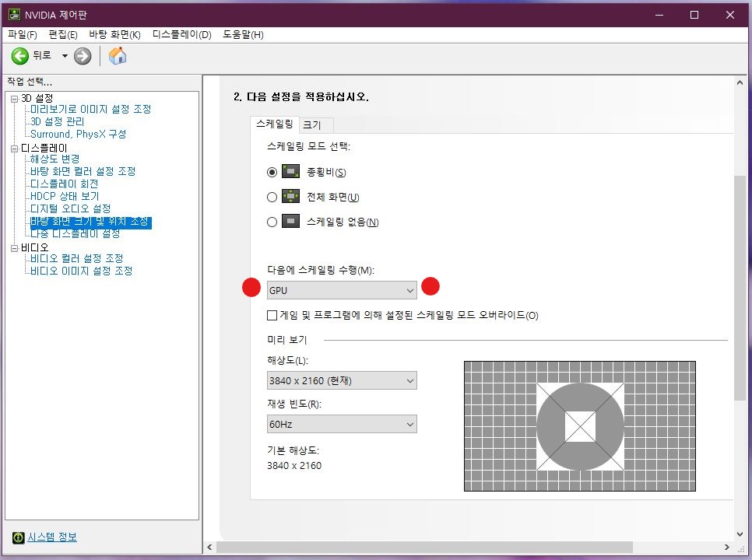The width and height of the screenshot is (752, 560).
Task: Minimize the NVIDIA 제어판 window
Action: [x=659, y=15]
